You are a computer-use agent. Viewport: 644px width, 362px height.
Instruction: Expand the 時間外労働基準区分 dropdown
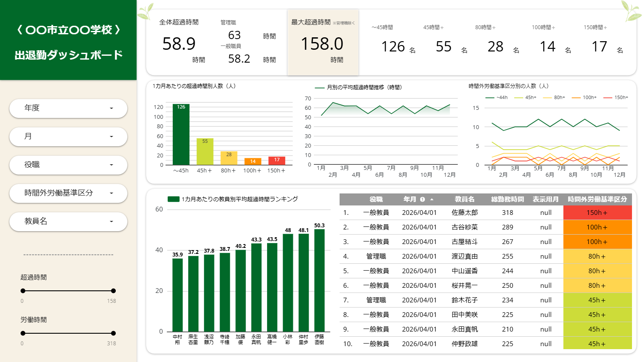[68, 193]
